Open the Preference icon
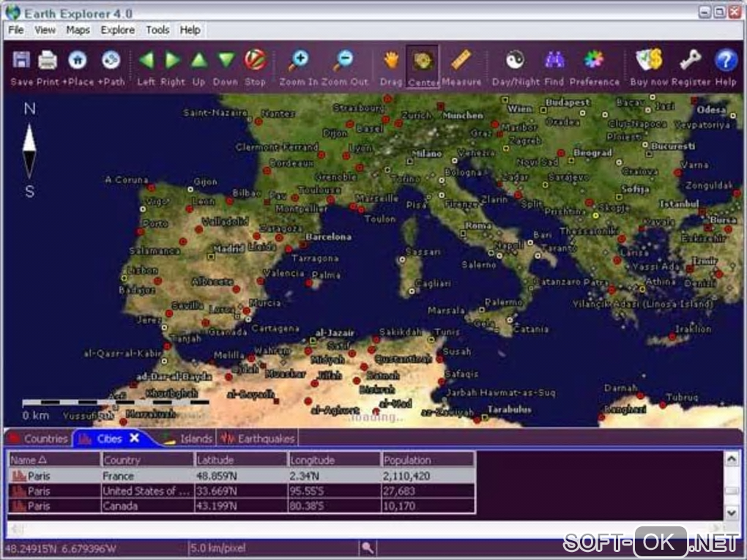 pyautogui.click(x=594, y=60)
